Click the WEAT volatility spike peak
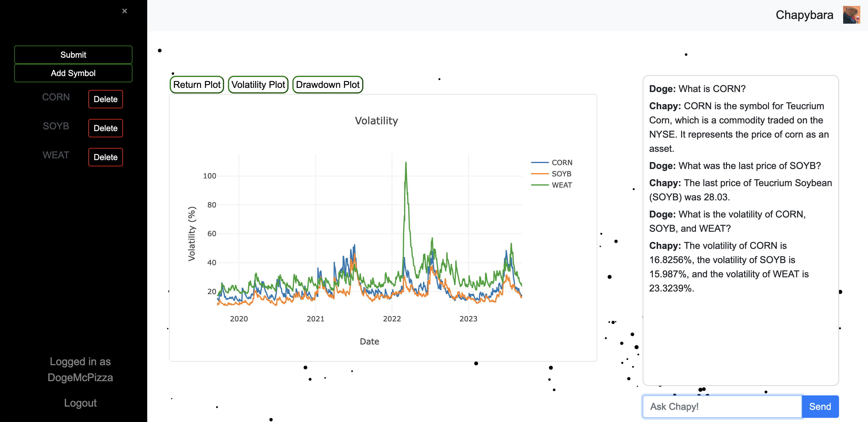The width and height of the screenshot is (868, 422). (x=406, y=163)
